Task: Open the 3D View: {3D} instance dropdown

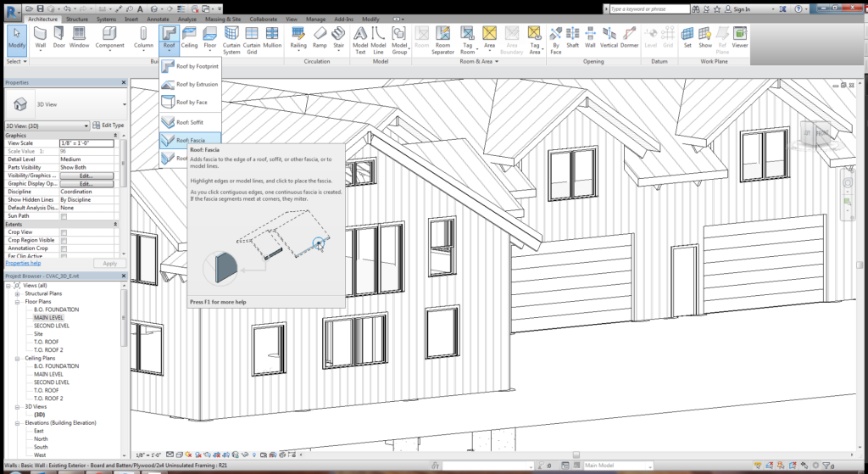Action: [47, 125]
